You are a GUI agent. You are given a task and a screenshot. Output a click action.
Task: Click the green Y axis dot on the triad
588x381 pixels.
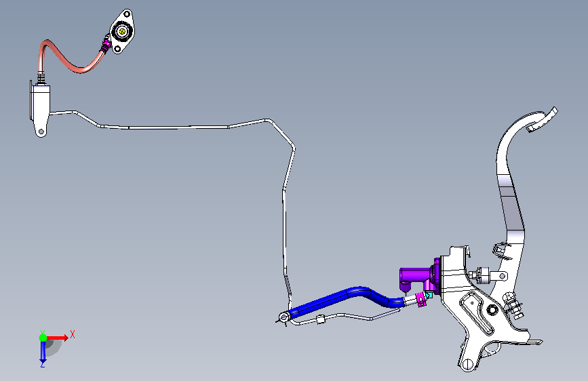[43, 337]
